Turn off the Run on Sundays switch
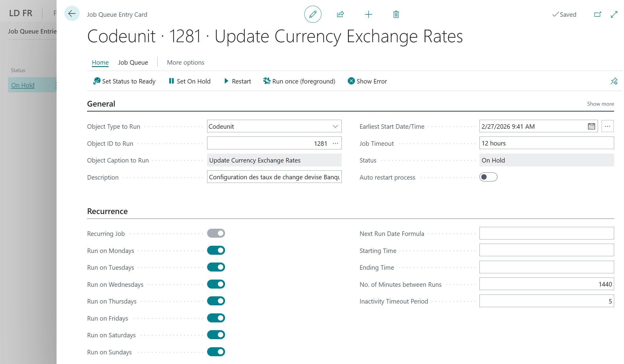The image size is (624, 364). [216, 352]
